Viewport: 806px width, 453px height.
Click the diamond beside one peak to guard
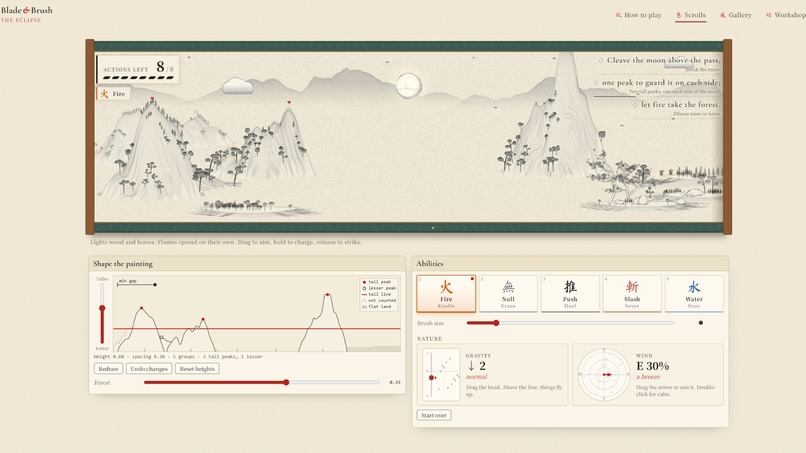tap(596, 83)
